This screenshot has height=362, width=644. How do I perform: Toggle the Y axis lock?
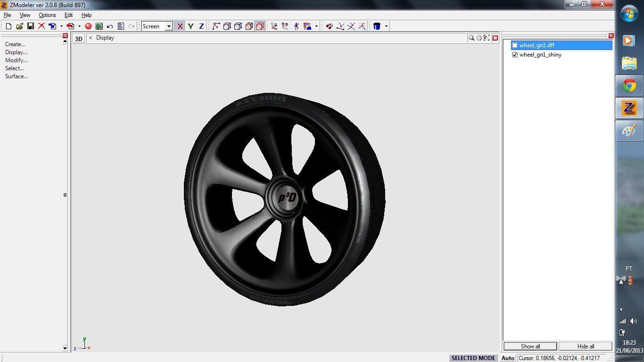[x=190, y=26]
